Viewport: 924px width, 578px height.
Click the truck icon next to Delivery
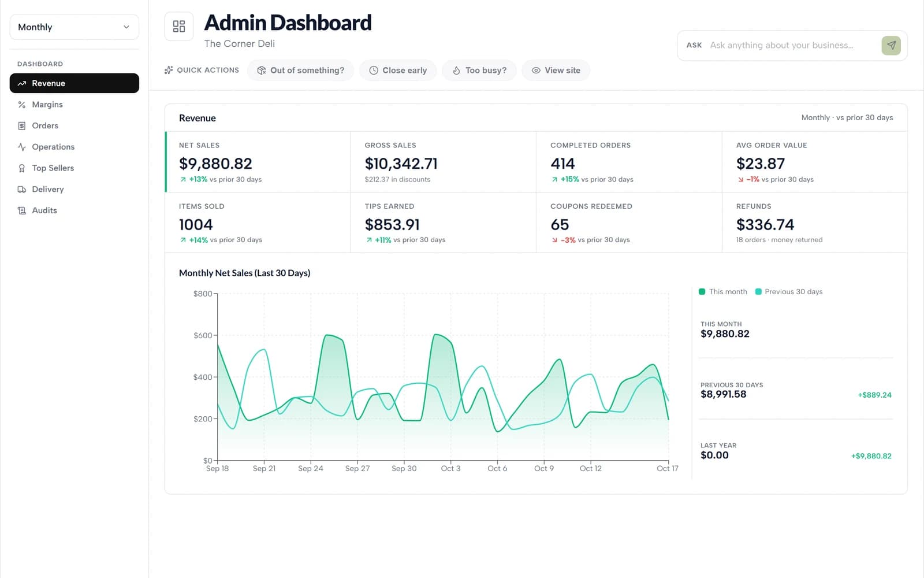pyautogui.click(x=22, y=189)
